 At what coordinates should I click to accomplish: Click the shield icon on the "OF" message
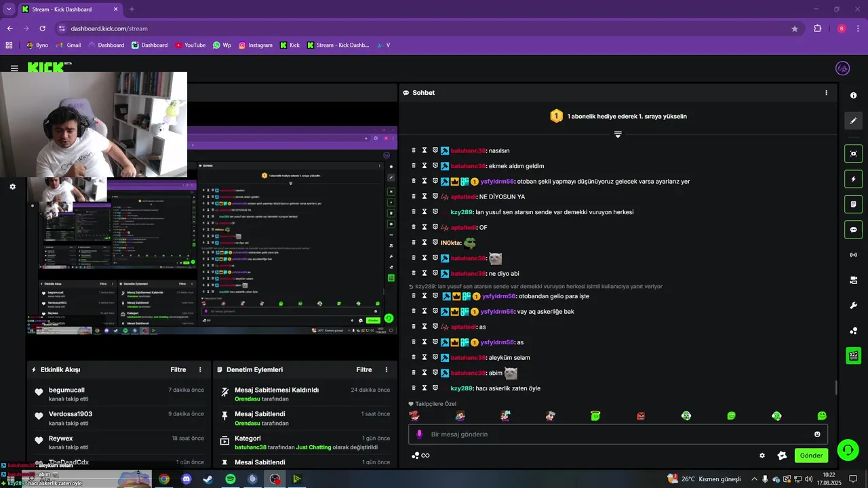[x=435, y=227]
